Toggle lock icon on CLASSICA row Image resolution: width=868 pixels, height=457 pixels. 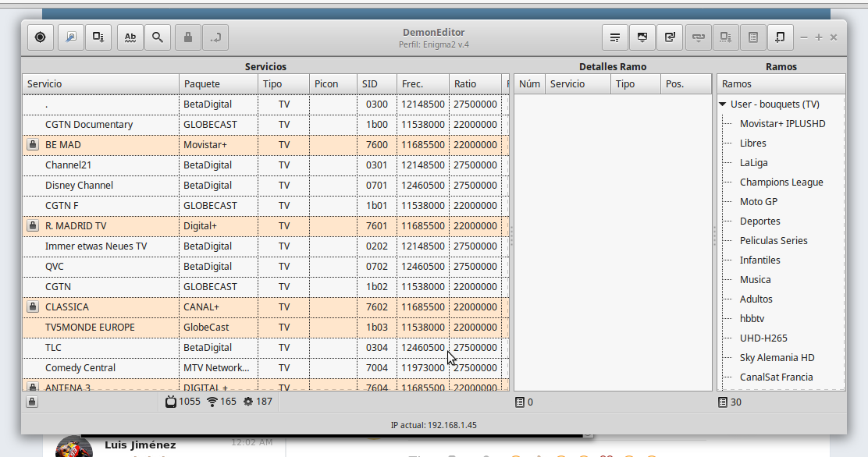tap(32, 307)
